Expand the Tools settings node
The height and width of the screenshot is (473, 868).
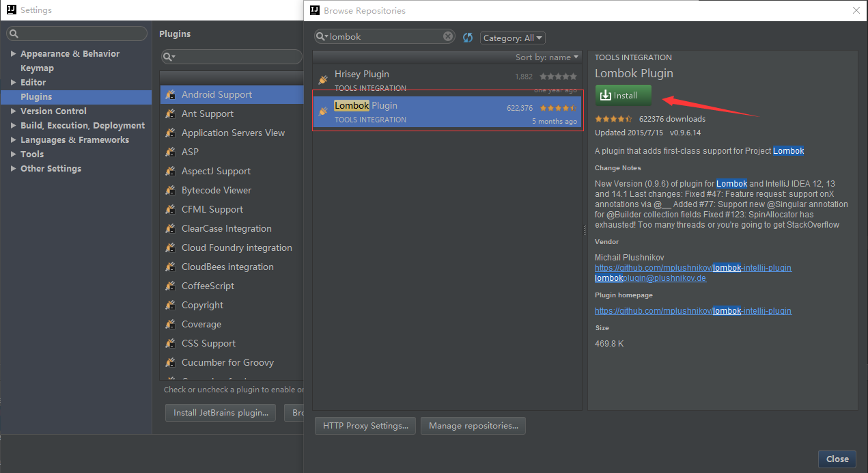point(13,154)
